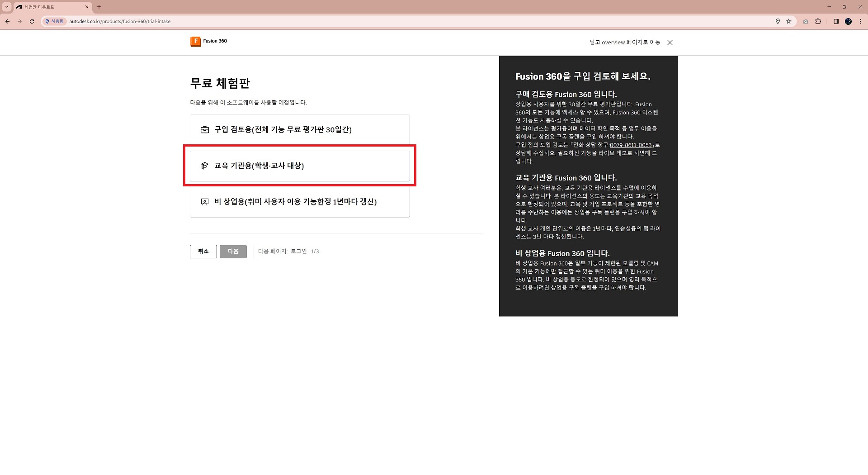The width and height of the screenshot is (868, 475).
Task: Select the 비 상업용 hobby user option
Action: [x=299, y=202]
